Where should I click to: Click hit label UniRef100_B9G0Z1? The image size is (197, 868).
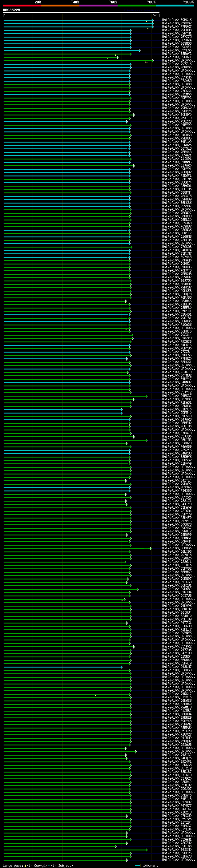[177, 57]
